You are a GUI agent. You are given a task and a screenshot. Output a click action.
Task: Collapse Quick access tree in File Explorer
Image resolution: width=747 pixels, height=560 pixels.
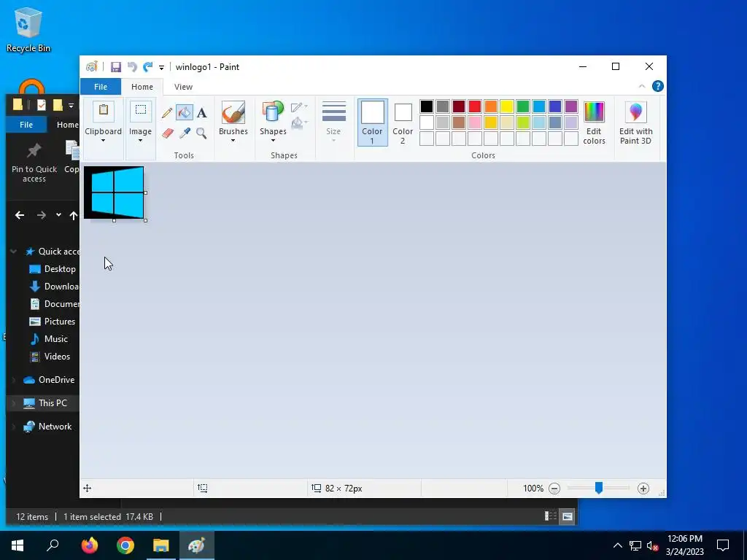pos(14,252)
